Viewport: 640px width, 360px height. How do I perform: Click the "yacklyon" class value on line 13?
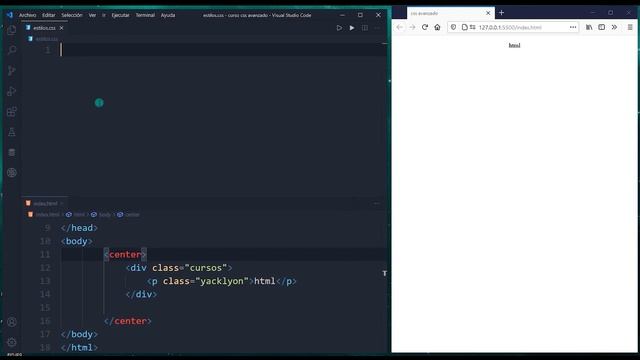(x=222, y=281)
